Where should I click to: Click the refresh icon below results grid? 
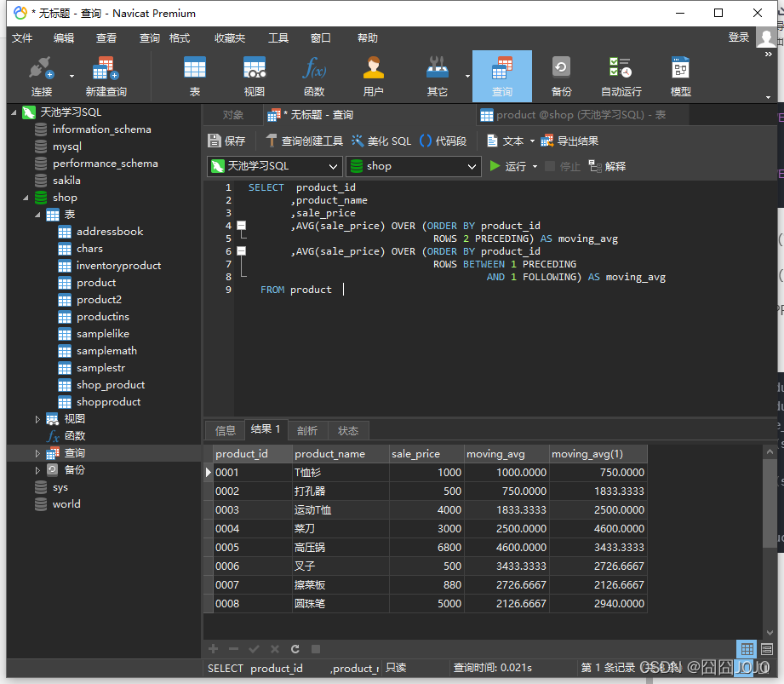coord(295,649)
